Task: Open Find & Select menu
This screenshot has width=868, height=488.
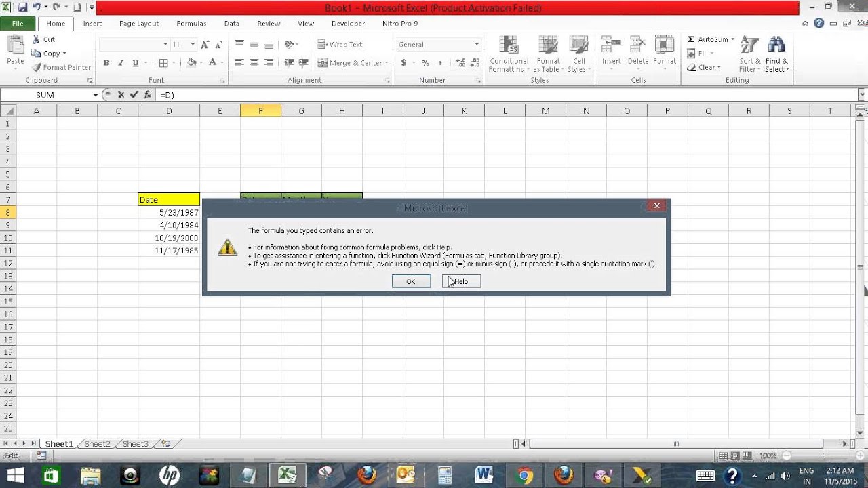Action: point(776,54)
